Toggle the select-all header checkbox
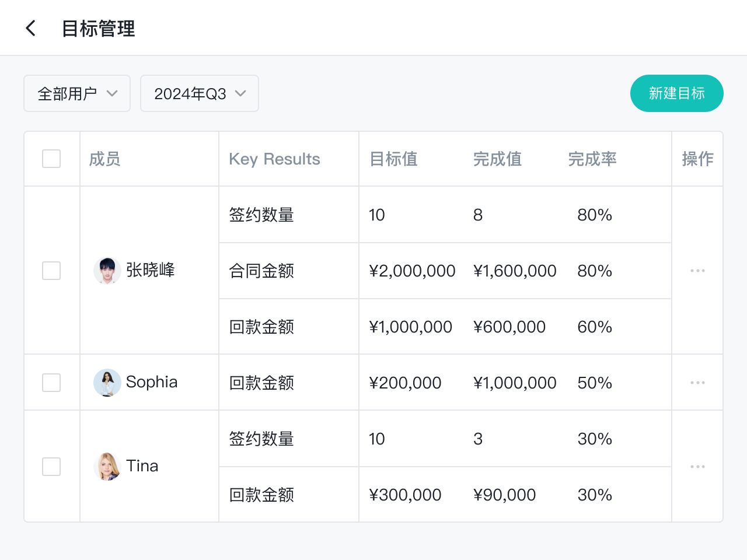 51,159
